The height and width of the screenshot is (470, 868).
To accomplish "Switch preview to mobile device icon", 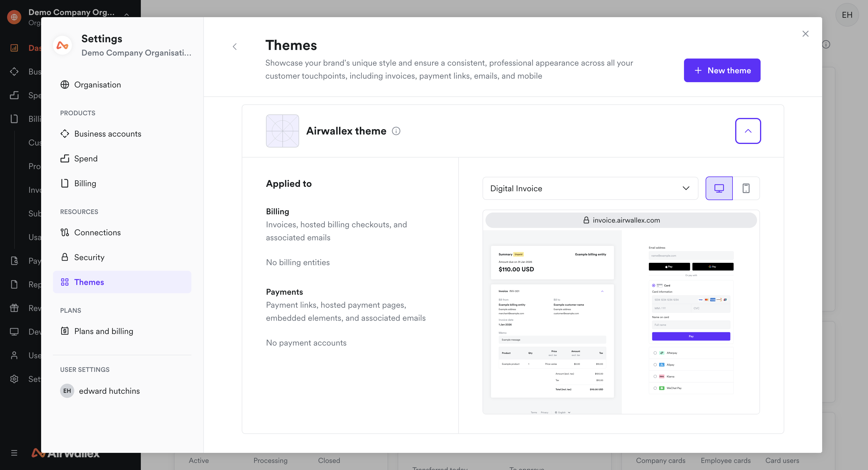I will (x=746, y=188).
